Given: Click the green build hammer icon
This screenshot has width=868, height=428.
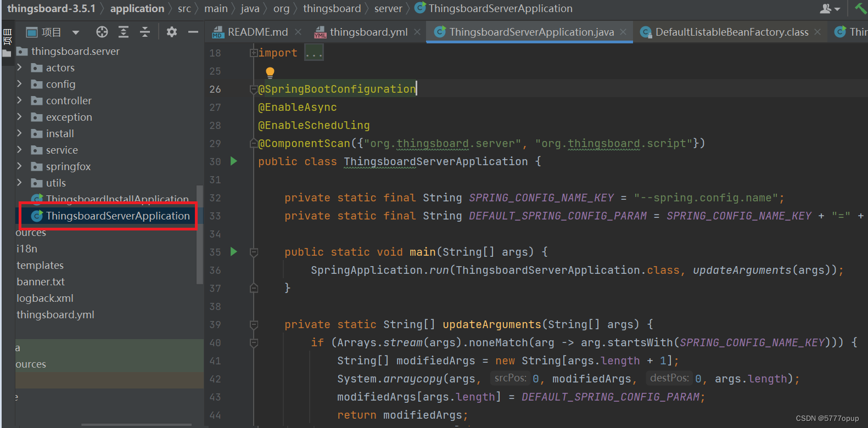Looking at the screenshot, I should click(x=860, y=8).
